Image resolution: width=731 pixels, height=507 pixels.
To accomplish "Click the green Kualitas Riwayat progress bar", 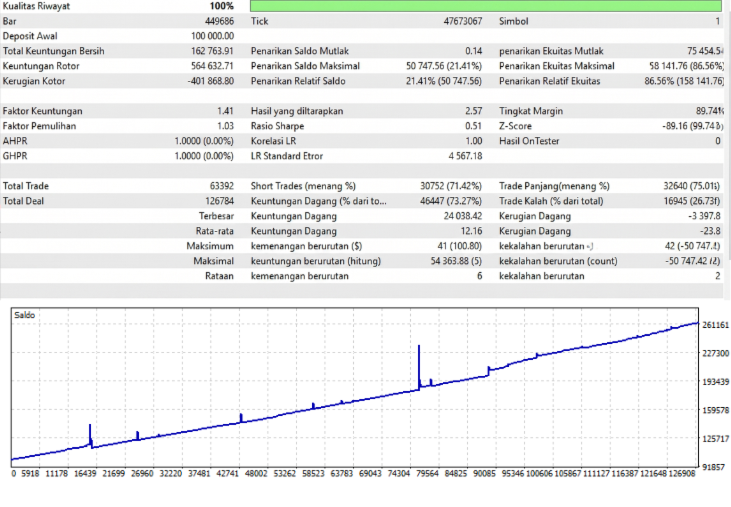I will point(484,6).
